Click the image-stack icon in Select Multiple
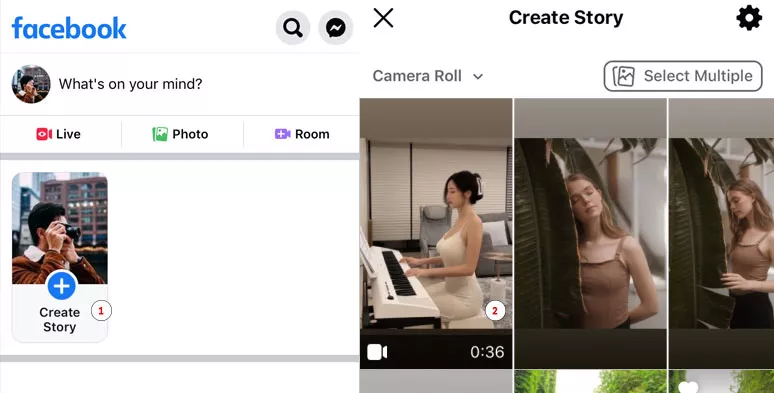This screenshot has height=393, width=774. pos(624,76)
